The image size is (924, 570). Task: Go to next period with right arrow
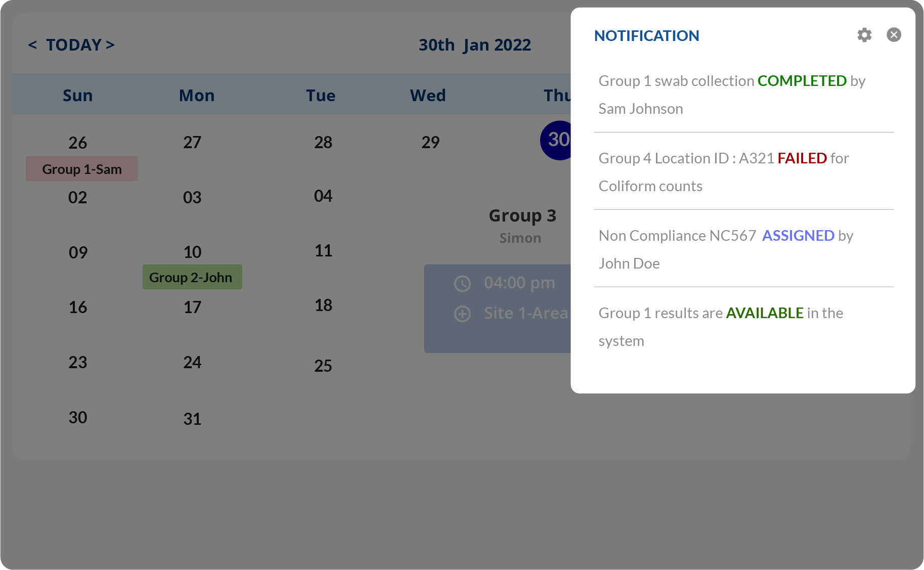coord(110,45)
